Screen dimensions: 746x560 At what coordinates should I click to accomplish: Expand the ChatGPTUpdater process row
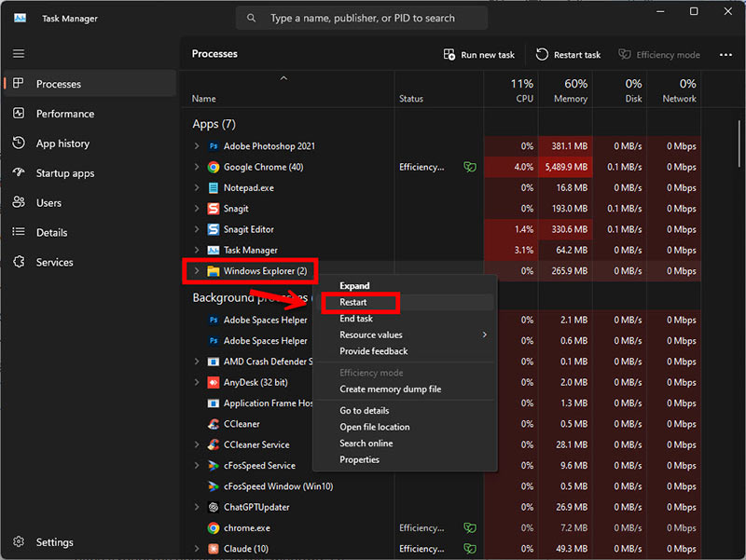coord(197,507)
